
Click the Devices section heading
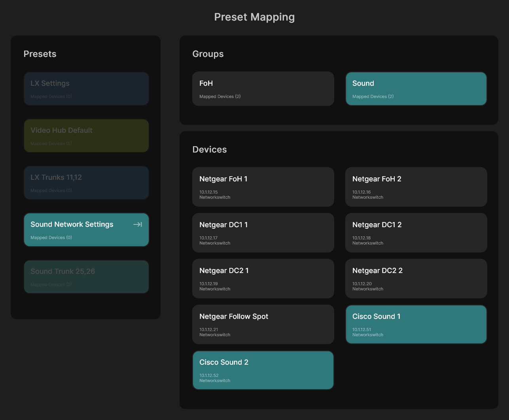(209, 149)
